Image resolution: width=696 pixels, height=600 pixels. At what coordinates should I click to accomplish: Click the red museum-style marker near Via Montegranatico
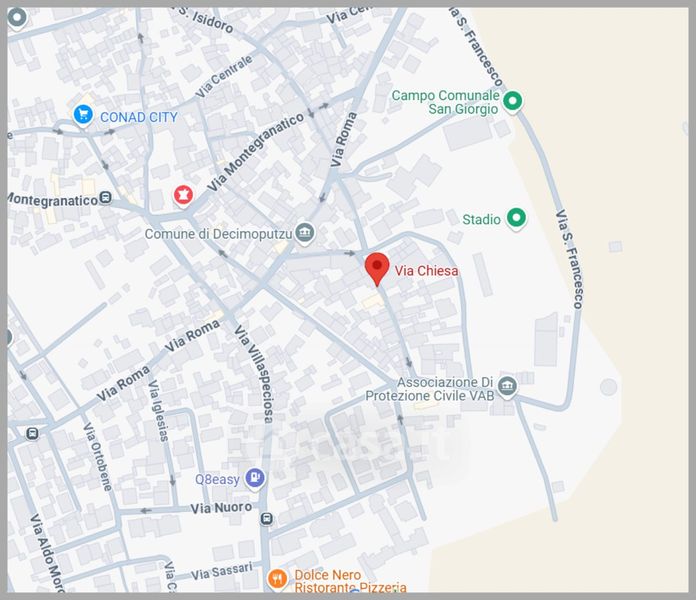click(x=183, y=194)
